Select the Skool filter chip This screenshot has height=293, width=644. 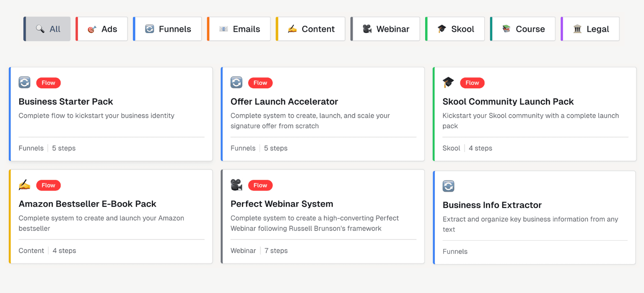455,28
